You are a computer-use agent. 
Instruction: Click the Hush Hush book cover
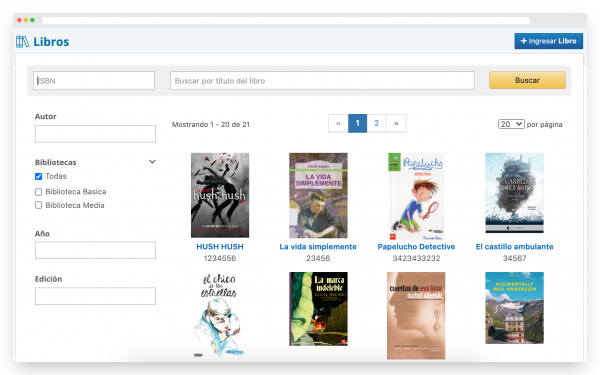[x=220, y=195]
